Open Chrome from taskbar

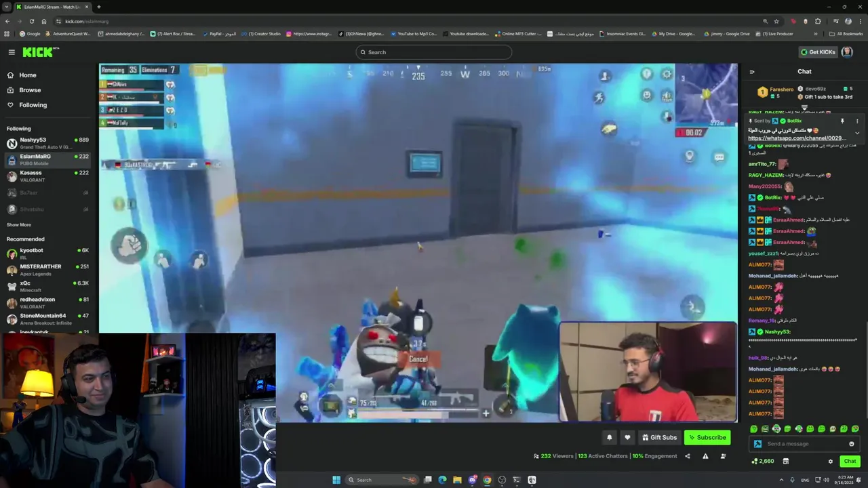tap(487, 480)
